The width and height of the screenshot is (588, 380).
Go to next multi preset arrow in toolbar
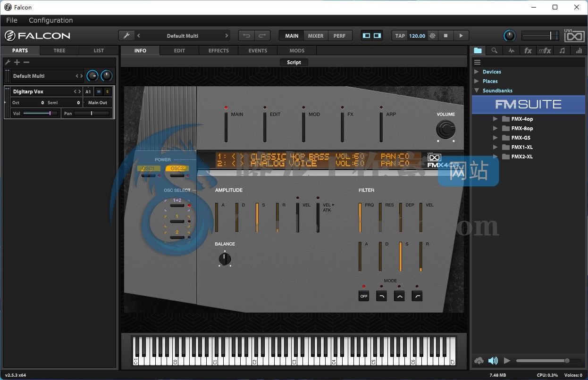click(x=227, y=36)
